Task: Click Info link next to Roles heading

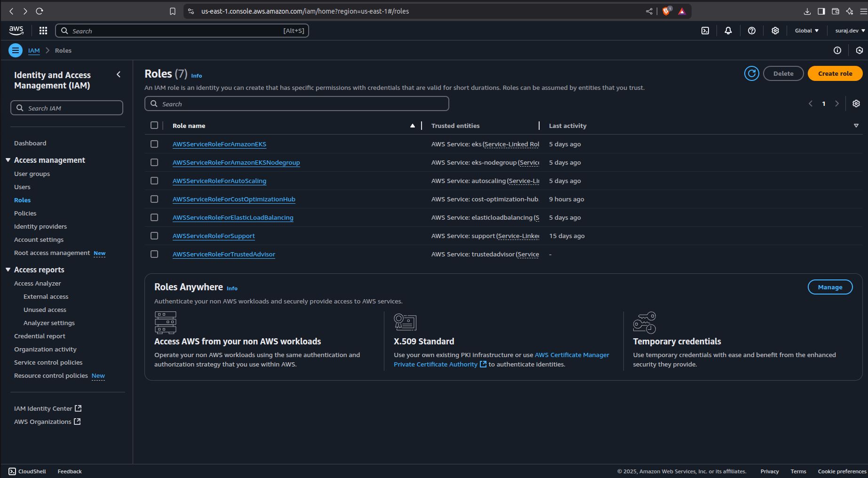Action: click(197, 76)
